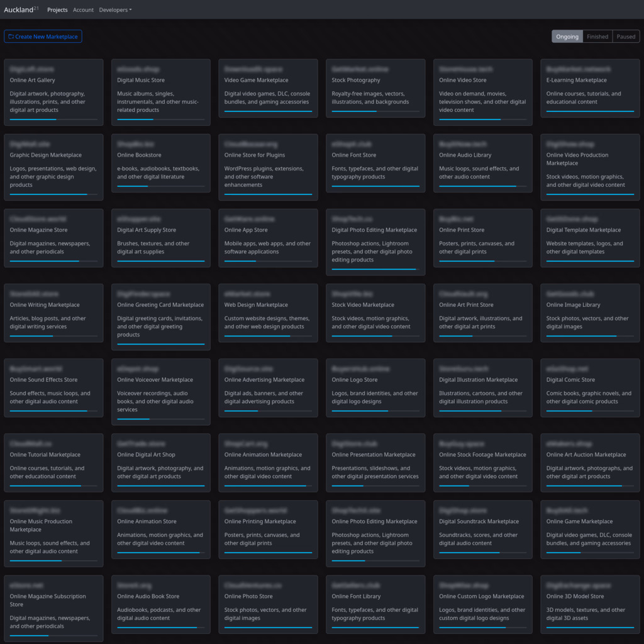This screenshot has width=644, height=644.
Task: Open the Digital Comic Store project
Action: 590,387
